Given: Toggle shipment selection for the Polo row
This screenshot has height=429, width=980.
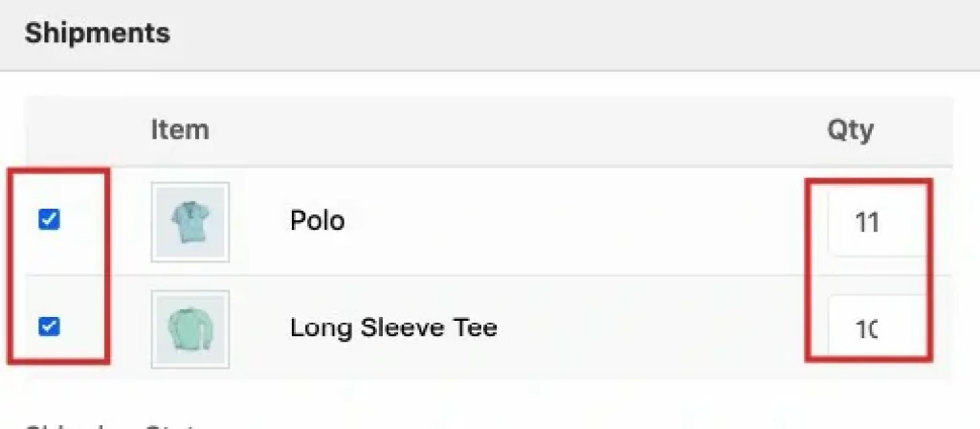Looking at the screenshot, I should [x=49, y=219].
